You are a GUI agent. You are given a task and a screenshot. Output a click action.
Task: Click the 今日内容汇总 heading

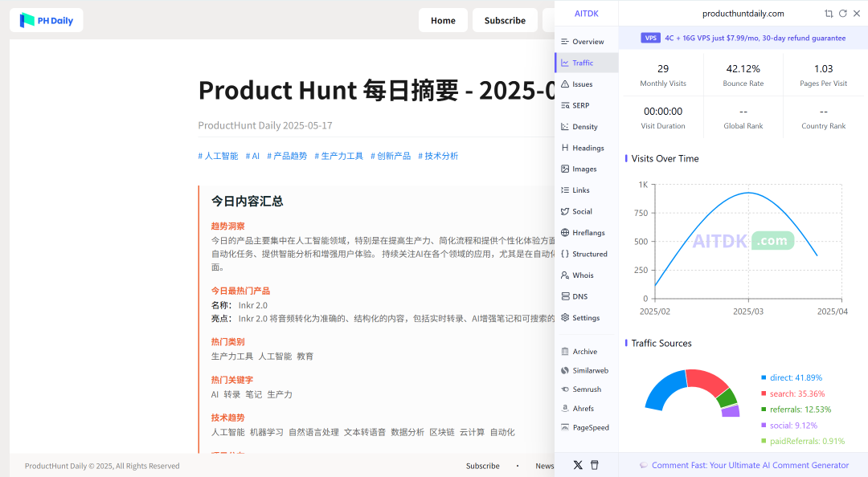[247, 202]
